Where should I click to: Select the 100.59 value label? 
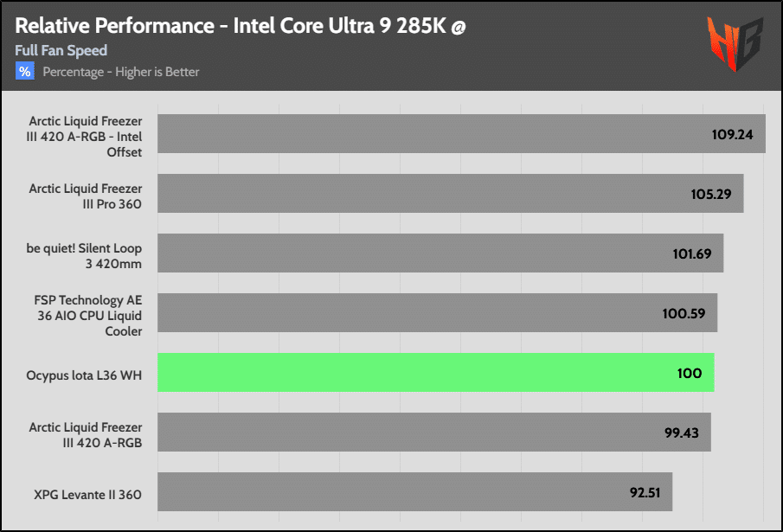click(684, 313)
